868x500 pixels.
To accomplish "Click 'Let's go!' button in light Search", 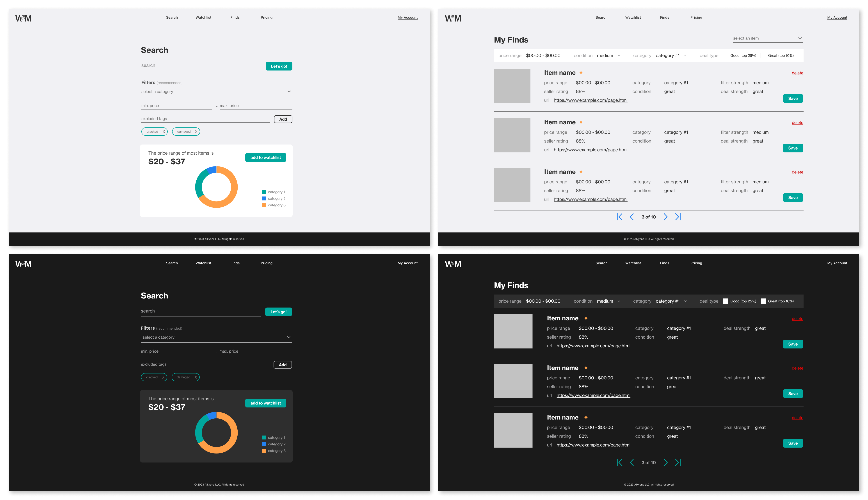I will [x=279, y=66].
